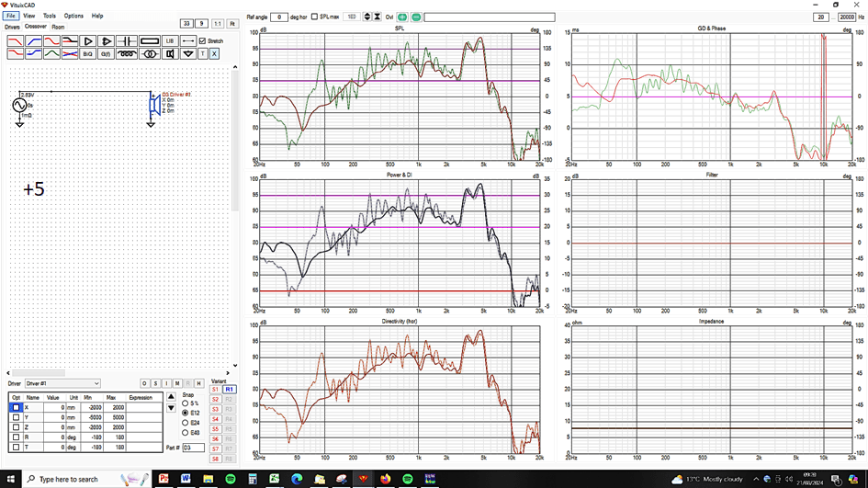Check the Opt box for row X

(16, 408)
